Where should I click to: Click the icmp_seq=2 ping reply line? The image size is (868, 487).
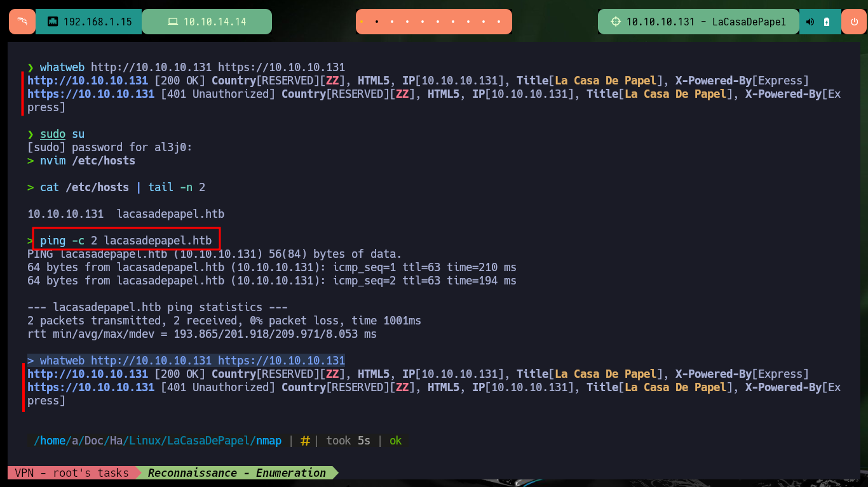coord(272,281)
